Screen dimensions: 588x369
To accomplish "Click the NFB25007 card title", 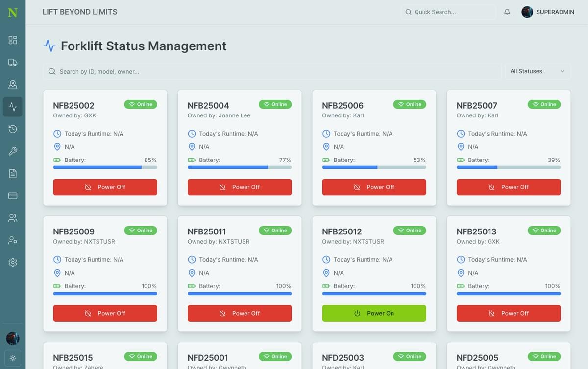I will tap(477, 105).
